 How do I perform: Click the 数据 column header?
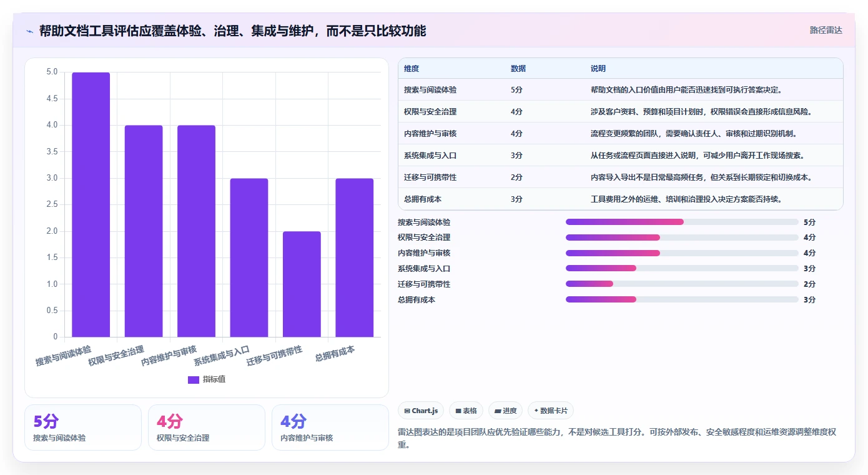point(518,69)
